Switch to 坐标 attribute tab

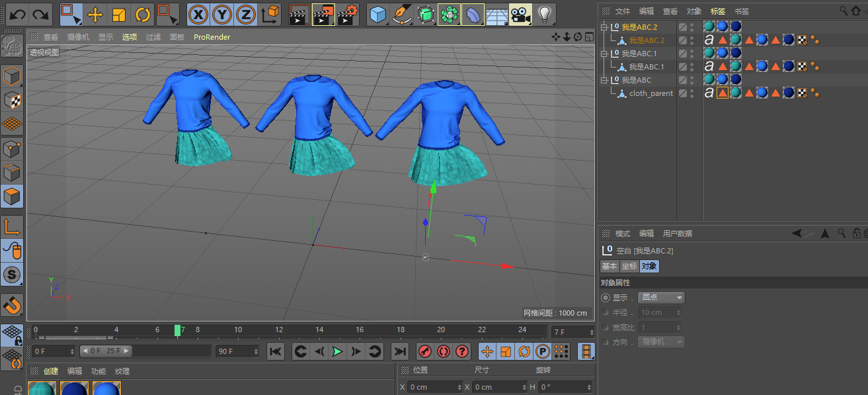click(x=629, y=266)
